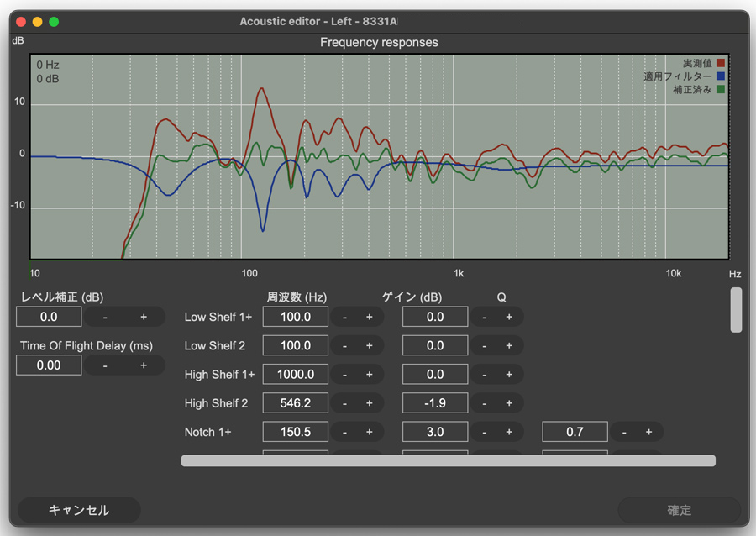
Task: Decrease Time Of Flight Delay with minus
Action: [x=105, y=365]
